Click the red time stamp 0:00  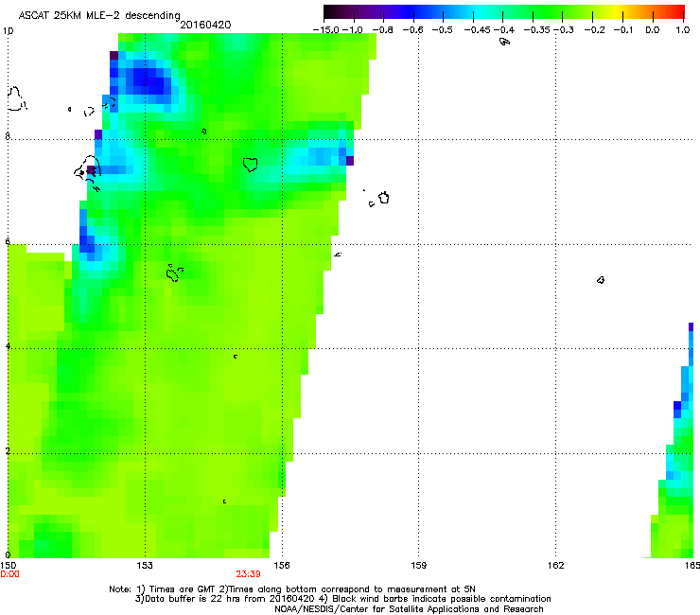pos(9,574)
